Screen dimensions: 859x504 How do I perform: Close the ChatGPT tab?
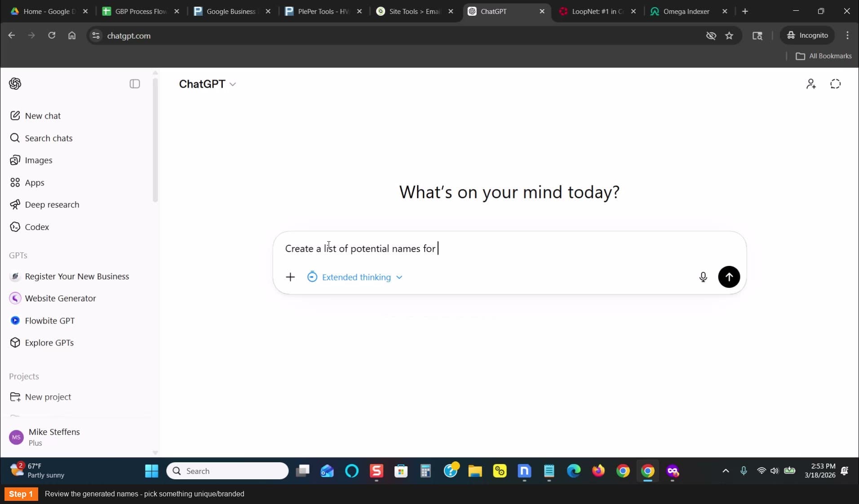tap(542, 12)
